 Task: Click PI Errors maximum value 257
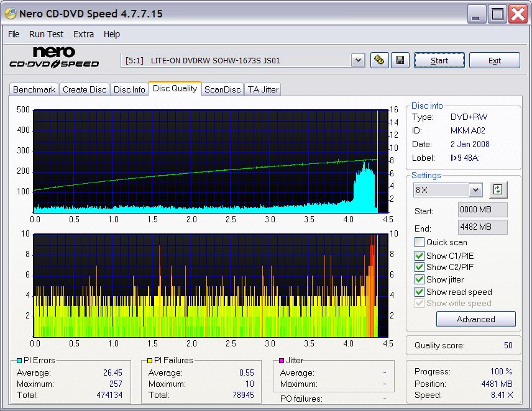point(116,384)
